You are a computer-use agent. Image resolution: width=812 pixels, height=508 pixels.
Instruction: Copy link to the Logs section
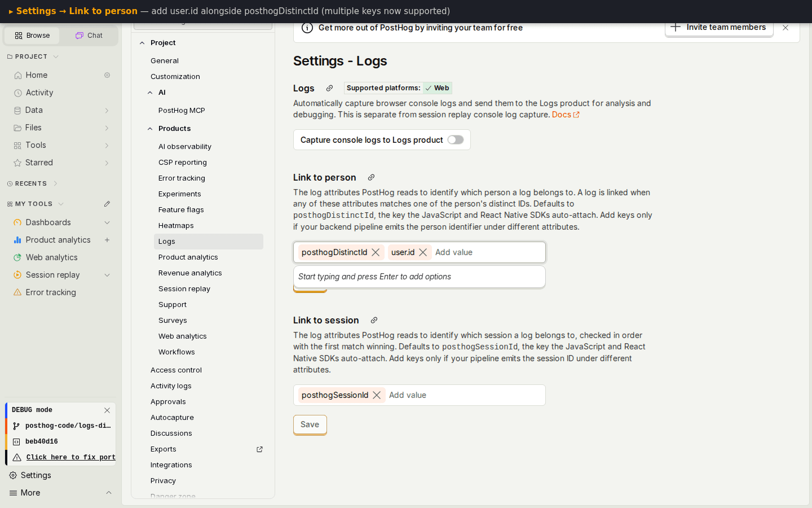point(330,88)
